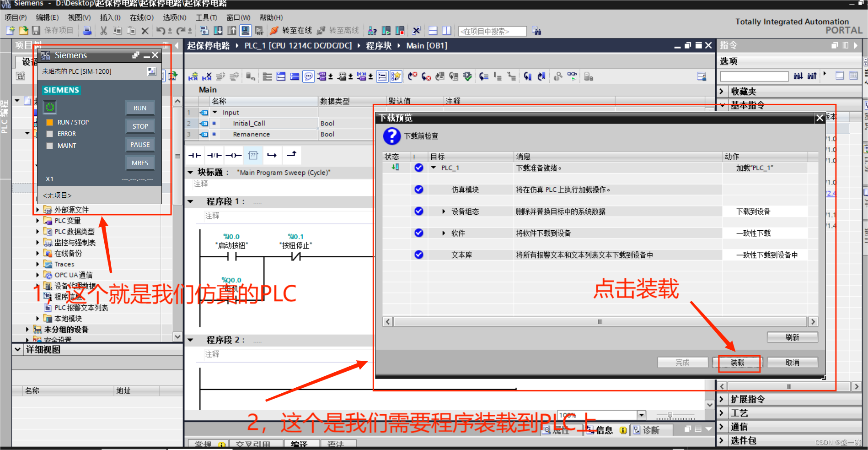Click the open branch icon in LAD favorites
868x450 pixels.
click(272, 155)
